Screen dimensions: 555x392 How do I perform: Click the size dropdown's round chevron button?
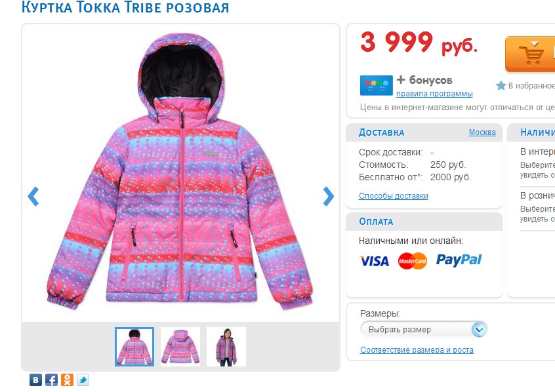click(479, 329)
